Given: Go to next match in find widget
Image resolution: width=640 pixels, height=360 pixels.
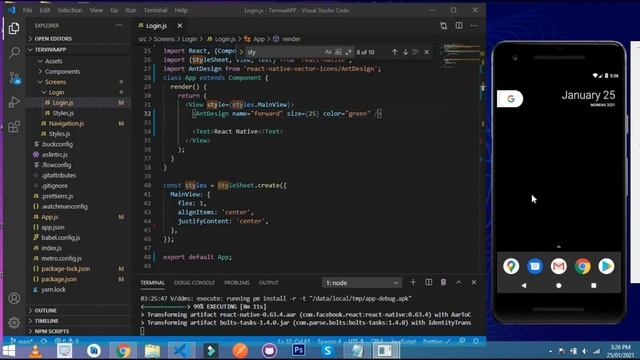Looking at the screenshot, I should coord(405,52).
